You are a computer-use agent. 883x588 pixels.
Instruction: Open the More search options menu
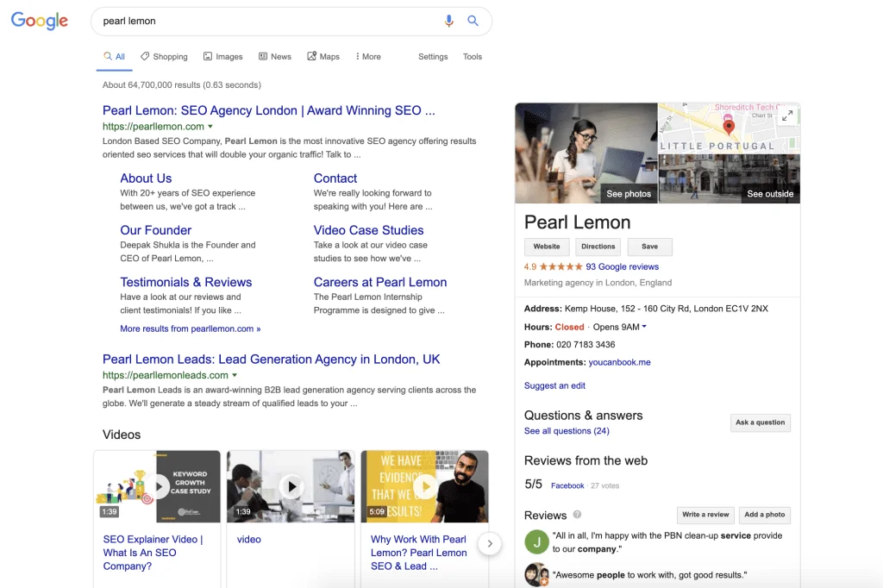click(x=368, y=56)
